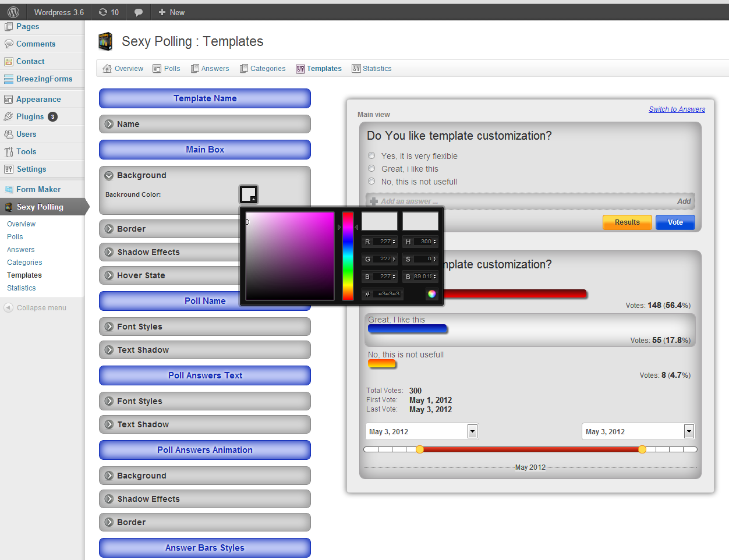Click the Form Maker menu icon

click(9, 189)
